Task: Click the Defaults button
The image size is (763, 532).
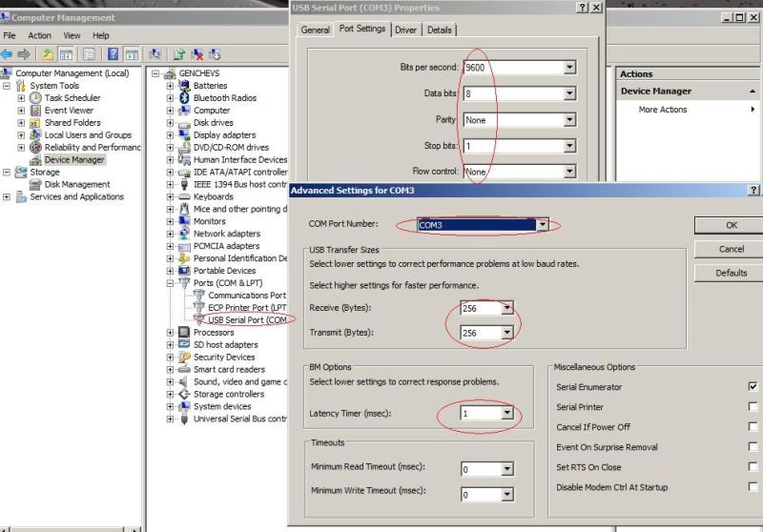Action: (731, 274)
